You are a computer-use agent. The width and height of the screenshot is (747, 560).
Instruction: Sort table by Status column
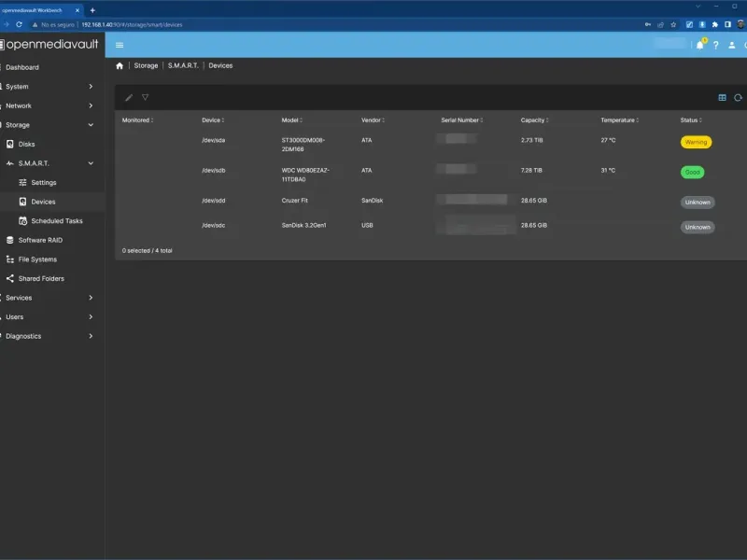pyautogui.click(x=691, y=120)
